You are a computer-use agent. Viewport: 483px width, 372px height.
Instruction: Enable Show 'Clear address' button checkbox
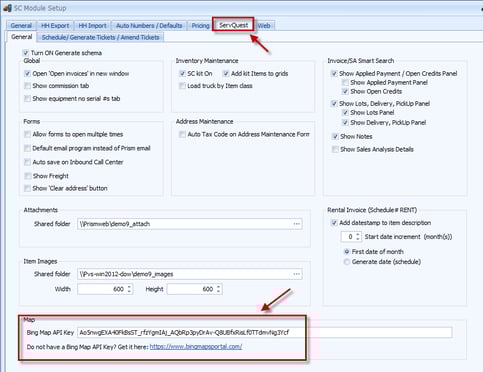pyautogui.click(x=27, y=188)
